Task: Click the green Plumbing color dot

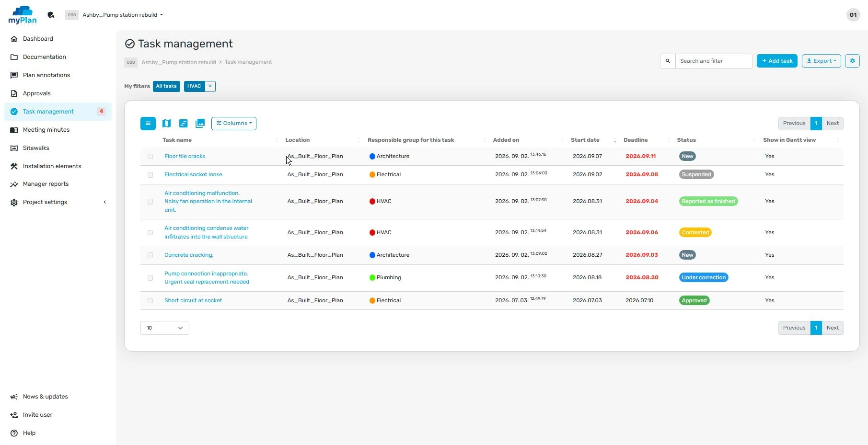Action: [x=372, y=277]
